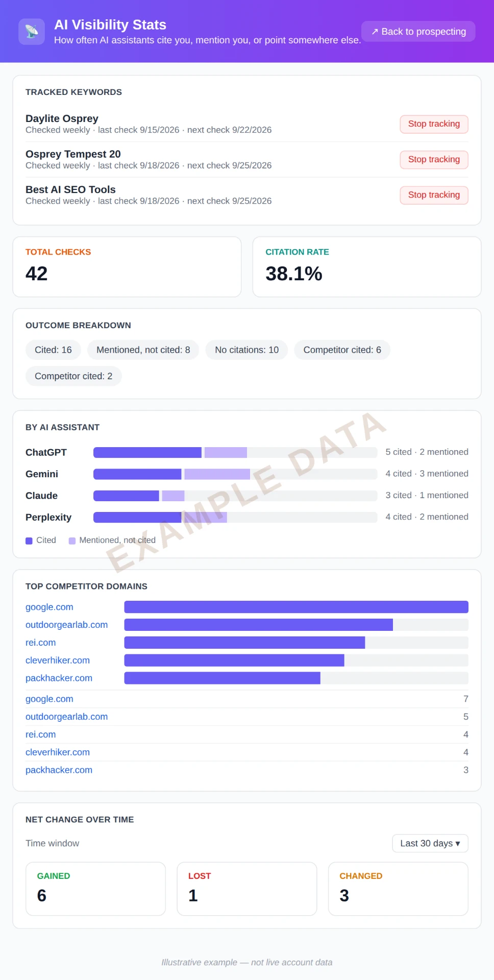Stop tracking Daylite Osprey keyword

click(434, 124)
